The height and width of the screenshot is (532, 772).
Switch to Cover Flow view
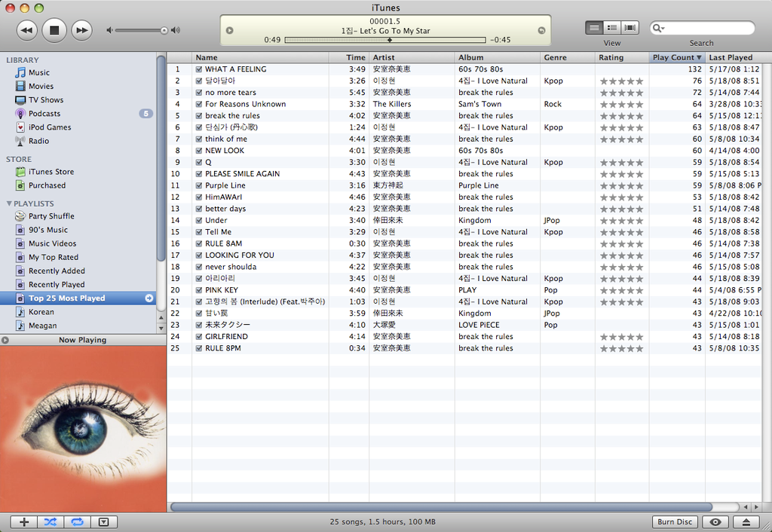[x=630, y=28]
